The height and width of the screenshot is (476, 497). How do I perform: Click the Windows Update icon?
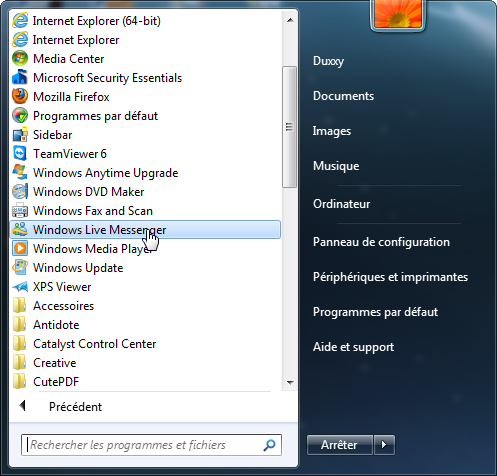pos(20,268)
